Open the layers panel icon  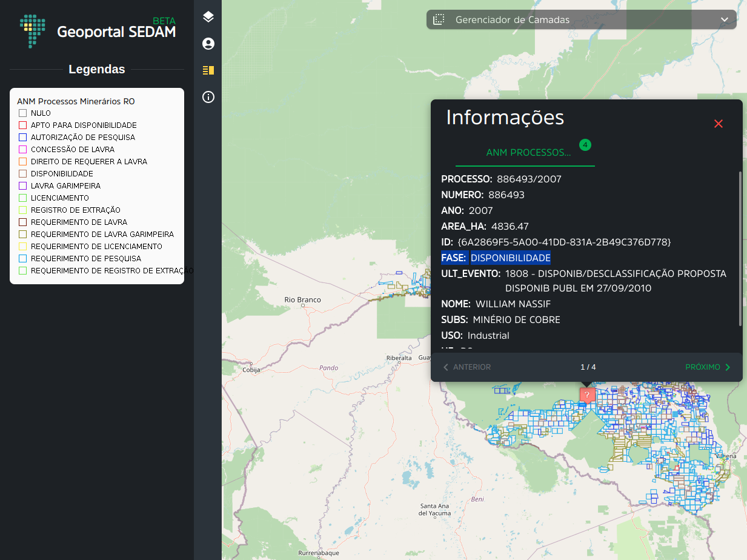click(208, 17)
